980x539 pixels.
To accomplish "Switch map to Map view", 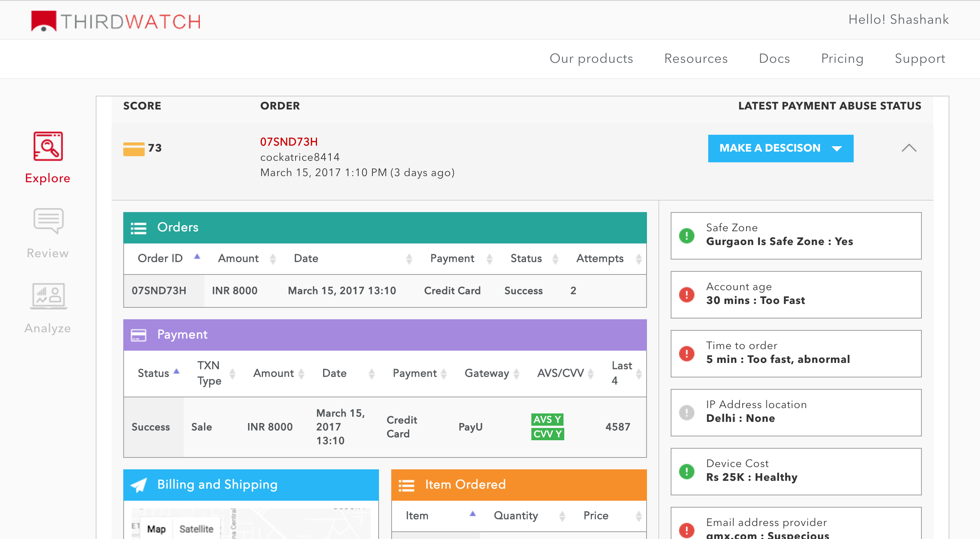I will (156, 529).
